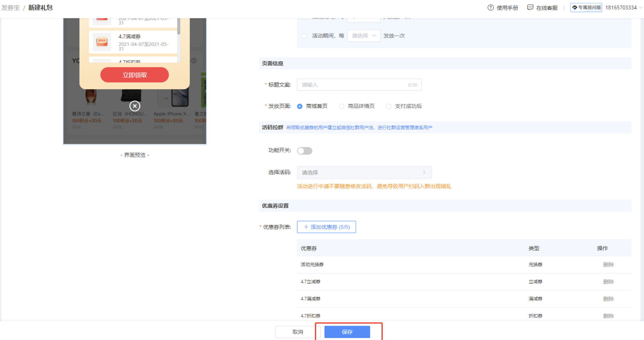The image size is (644, 340).
Task: Expand the 选择活码 selector
Action: coord(364,173)
